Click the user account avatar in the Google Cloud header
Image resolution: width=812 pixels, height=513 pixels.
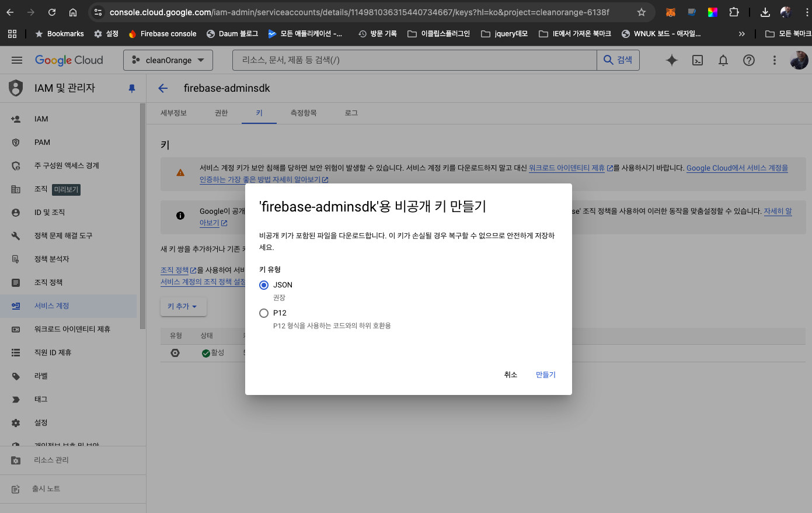pos(799,60)
